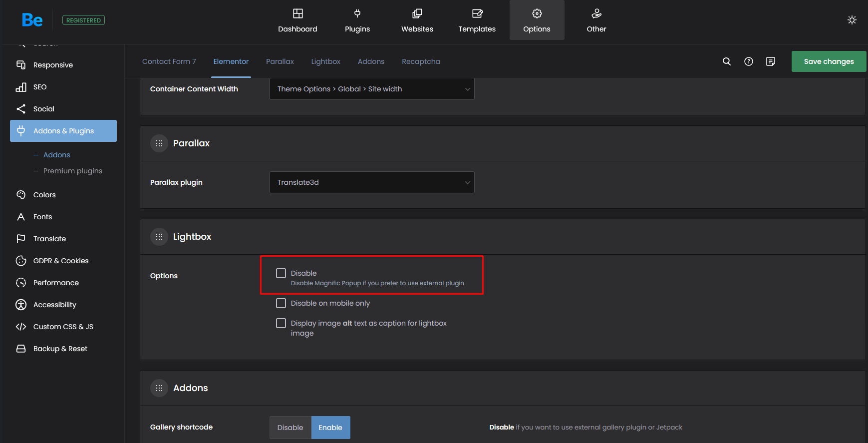This screenshot has height=443, width=868.
Task: Click the Accessibility person icon in sidebar
Action: click(21, 305)
